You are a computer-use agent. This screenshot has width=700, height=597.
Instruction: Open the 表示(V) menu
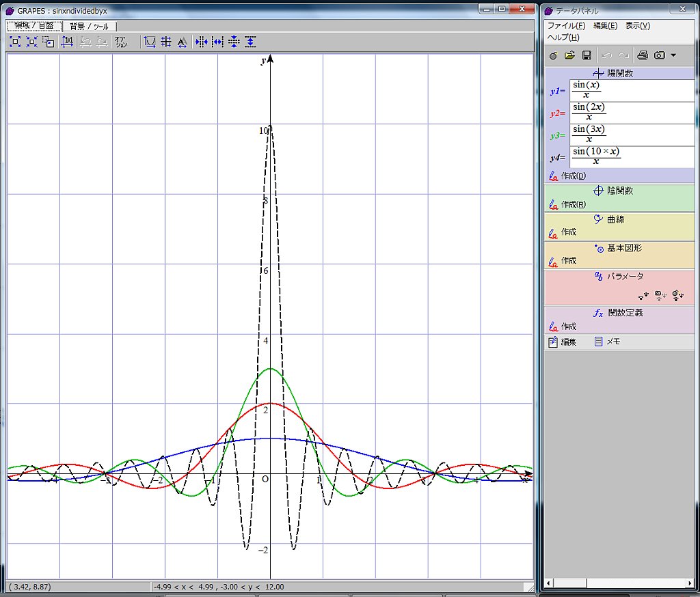click(x=637, y=25)
